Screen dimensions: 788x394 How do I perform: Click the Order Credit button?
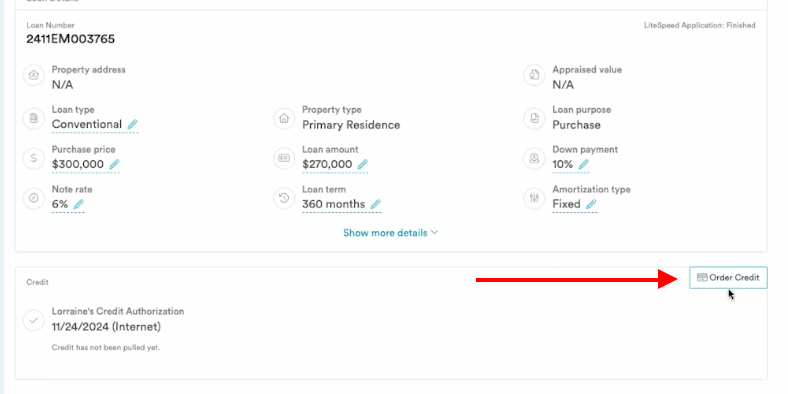728,277
